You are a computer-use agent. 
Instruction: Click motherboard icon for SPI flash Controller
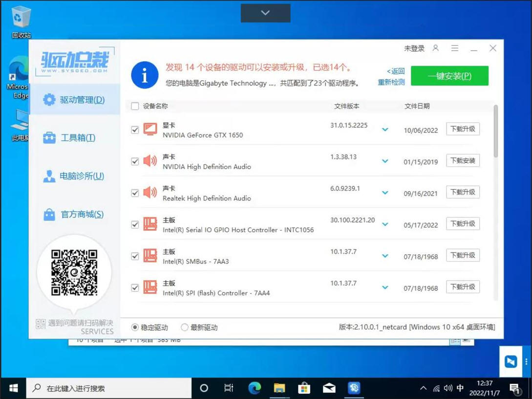pos(150,288)
